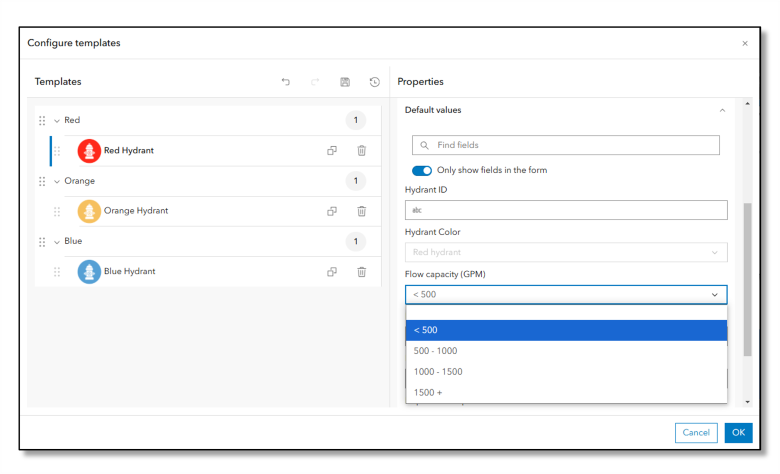Image resolution: width=780 pixels, height=474 pixels.
Task: Duplicate the Blue Hydrant template
Action: click(x=332, y=272)
